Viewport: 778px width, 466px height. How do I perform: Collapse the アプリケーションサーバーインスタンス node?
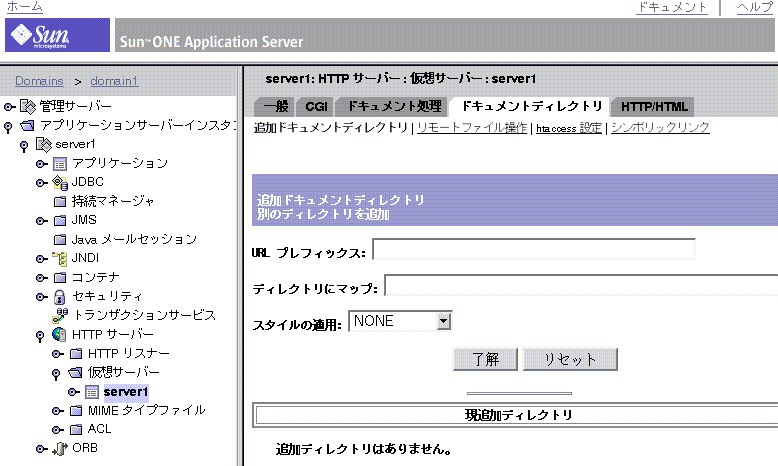click(x=8, y=127)
